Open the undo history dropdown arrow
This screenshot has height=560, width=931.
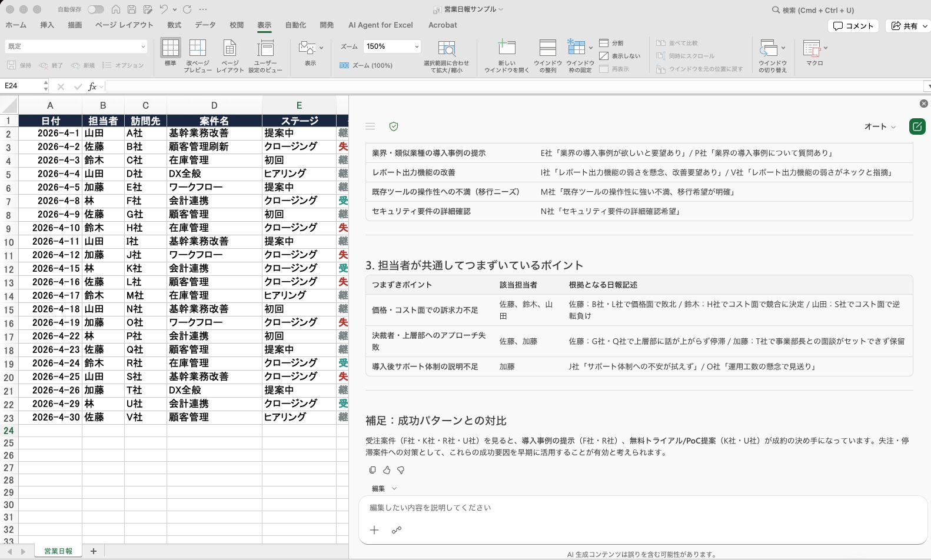click(175, 9)
